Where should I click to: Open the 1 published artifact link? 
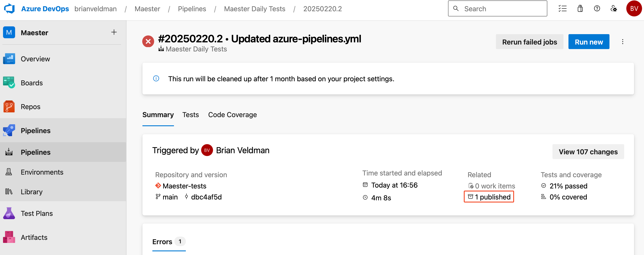coord(489,197)
